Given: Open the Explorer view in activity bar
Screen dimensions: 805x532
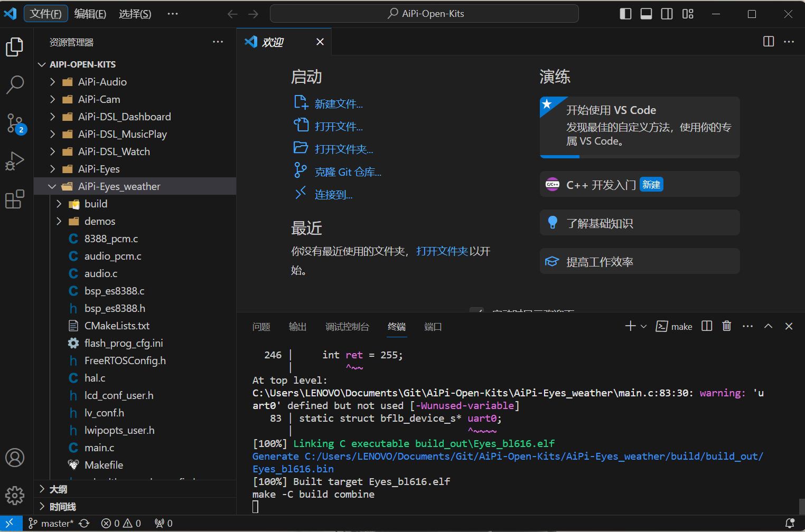Looking at the screenshot, I should [15, 47].
